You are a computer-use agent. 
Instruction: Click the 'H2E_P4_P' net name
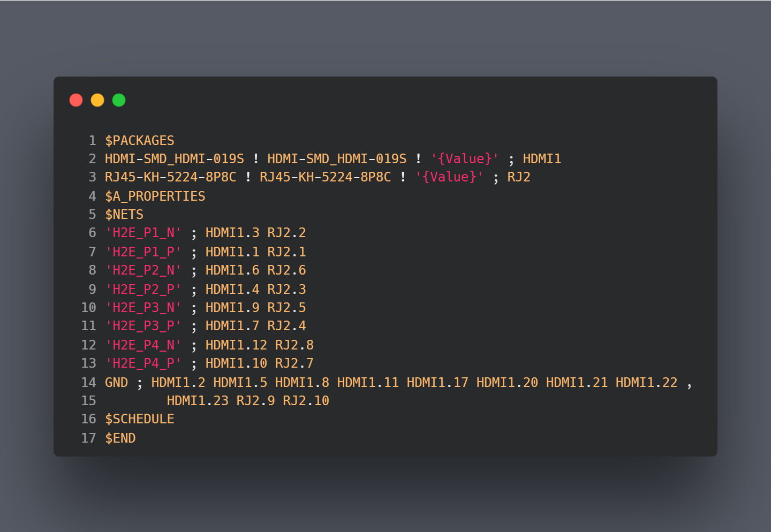coord(143,363)
